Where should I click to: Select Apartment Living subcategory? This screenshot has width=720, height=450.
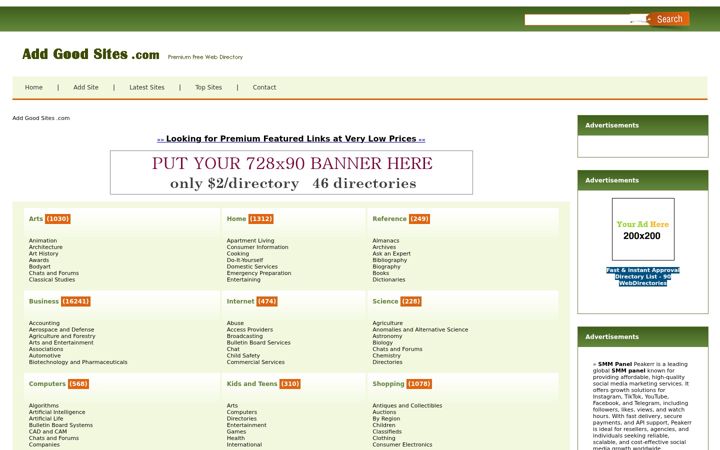(250, 241)
